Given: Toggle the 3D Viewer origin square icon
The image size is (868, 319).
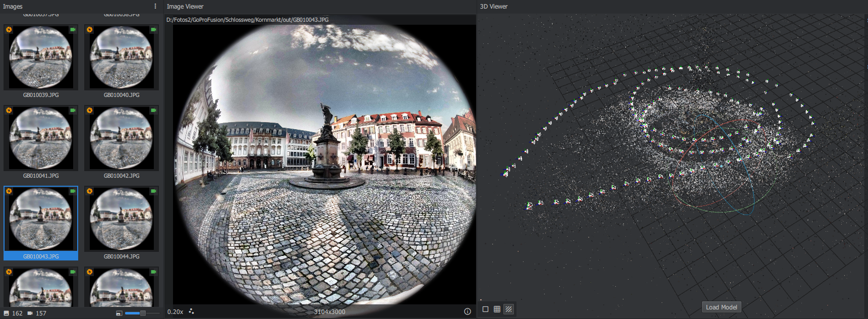Looking at the screenshot, I should tap(485, 309).
